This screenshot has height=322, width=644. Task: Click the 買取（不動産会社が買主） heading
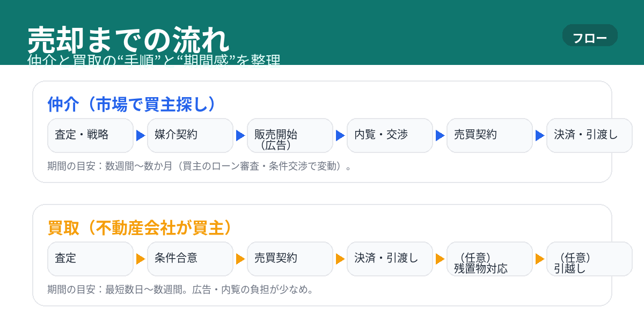140,228
